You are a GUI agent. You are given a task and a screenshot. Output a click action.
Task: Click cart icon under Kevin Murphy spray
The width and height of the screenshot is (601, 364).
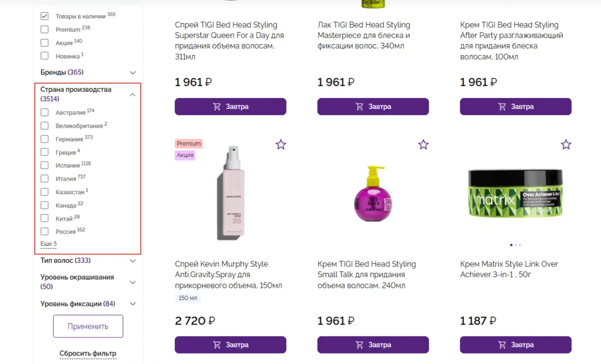click(x=217, y=345)
